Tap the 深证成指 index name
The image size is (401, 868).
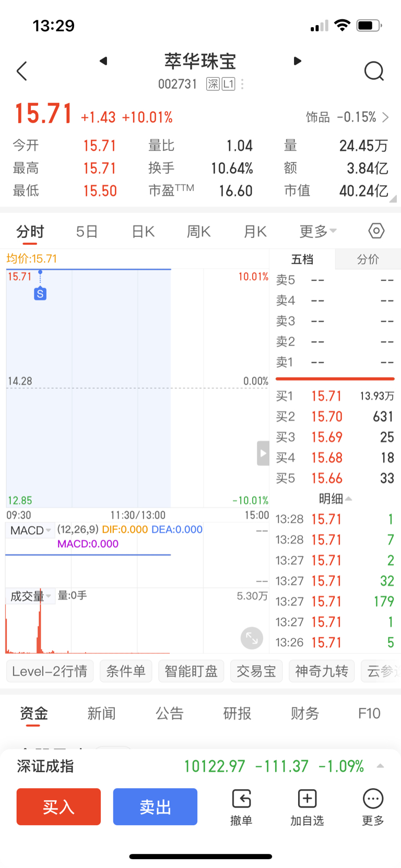pyautogui.click(x=45, y=766)
